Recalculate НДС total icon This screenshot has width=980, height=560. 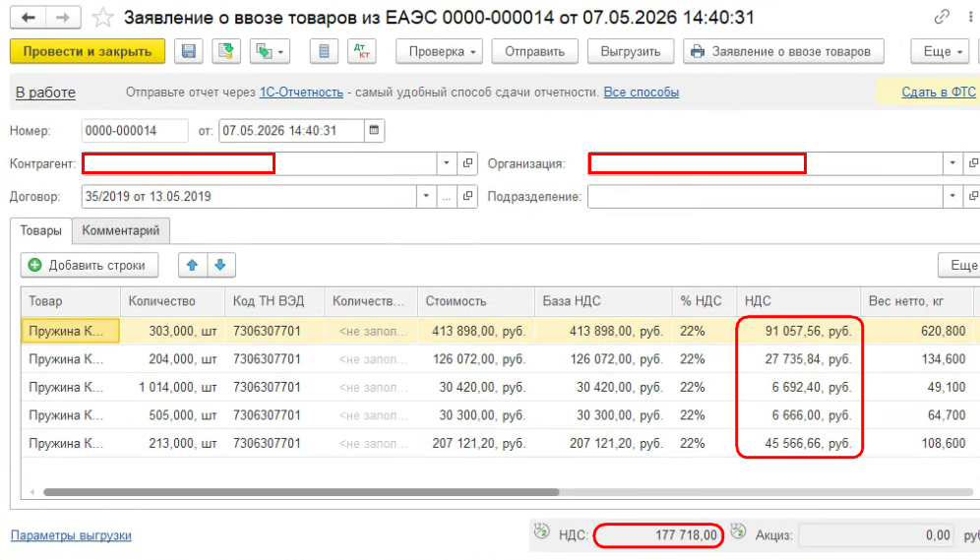coord(542,531)
